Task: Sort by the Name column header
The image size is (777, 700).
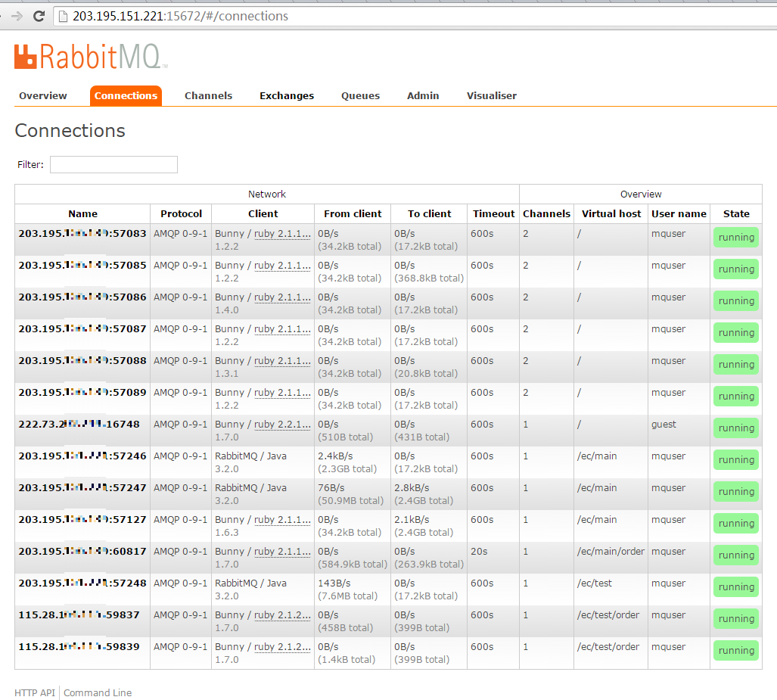Action: [82, 213]
